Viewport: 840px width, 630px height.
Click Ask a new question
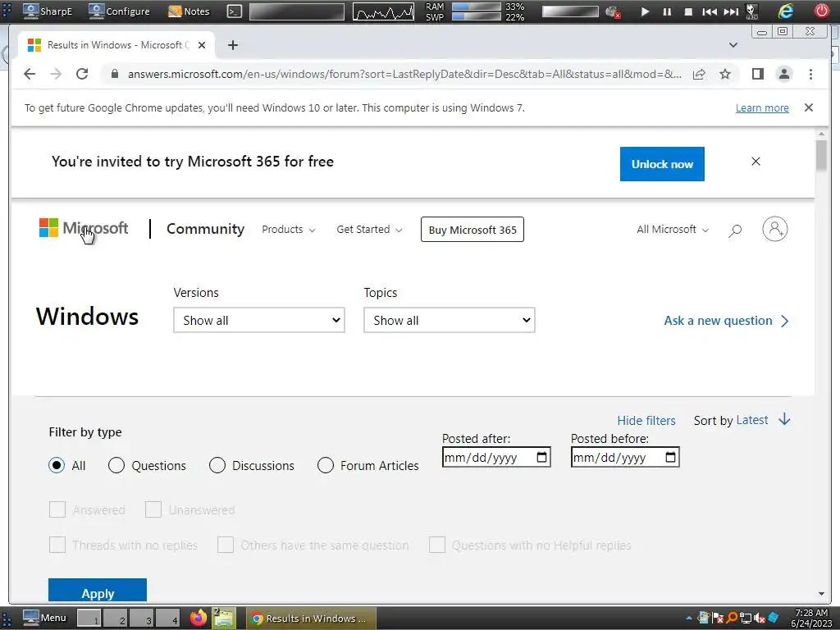727,321
